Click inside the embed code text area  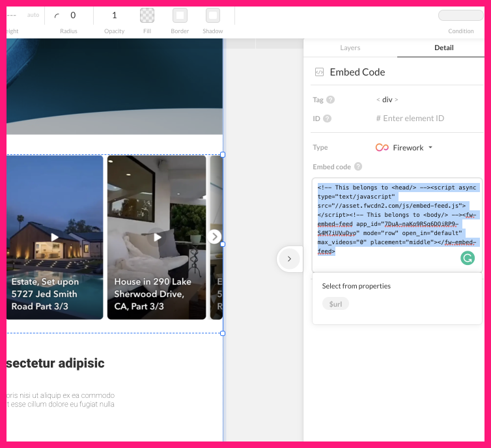pos(397,225)
